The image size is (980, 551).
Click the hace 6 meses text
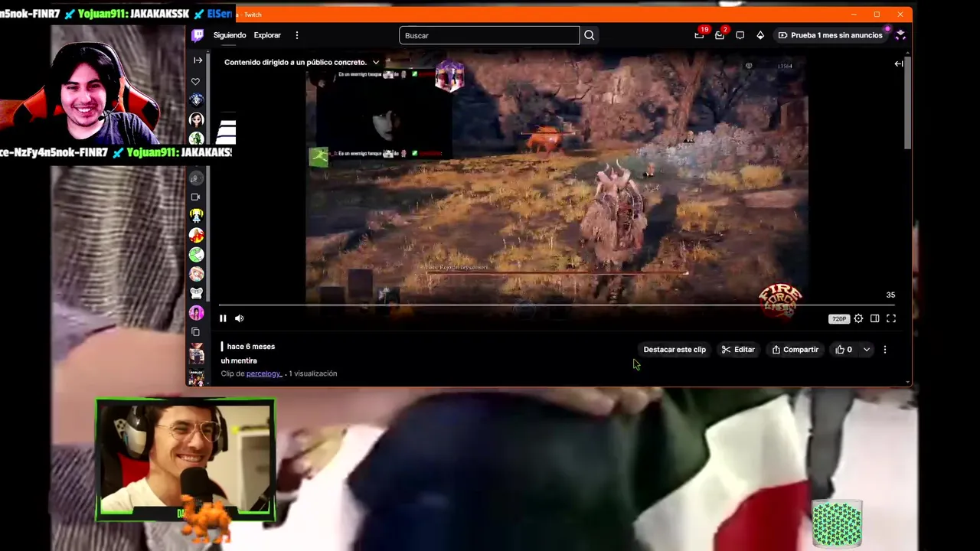click(x=250, y=347)
